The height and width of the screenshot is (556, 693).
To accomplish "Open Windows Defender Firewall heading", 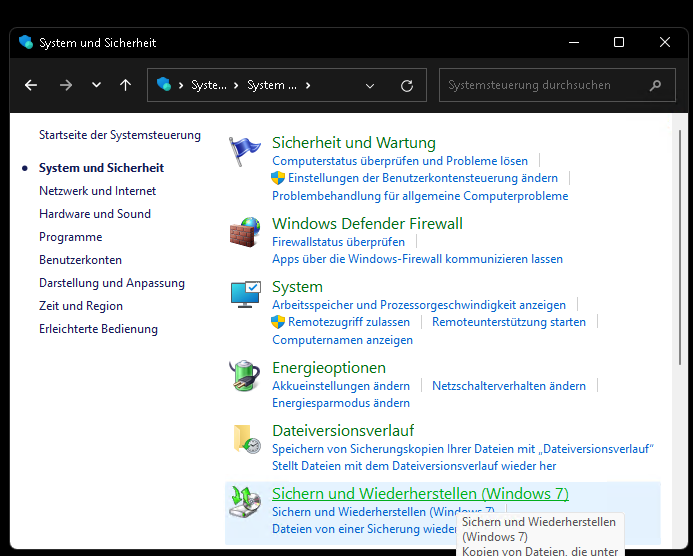I will (x=367, y=224).
